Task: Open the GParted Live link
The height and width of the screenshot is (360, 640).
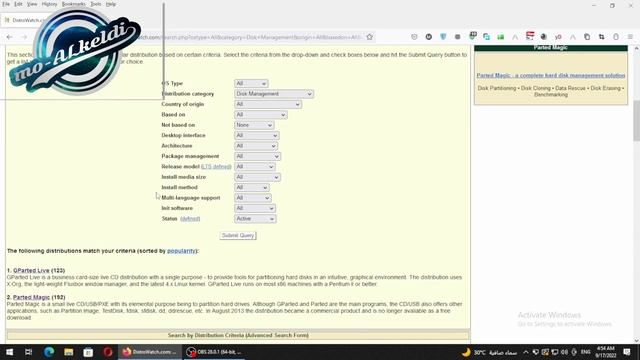Action: click(x=31, y=271)
